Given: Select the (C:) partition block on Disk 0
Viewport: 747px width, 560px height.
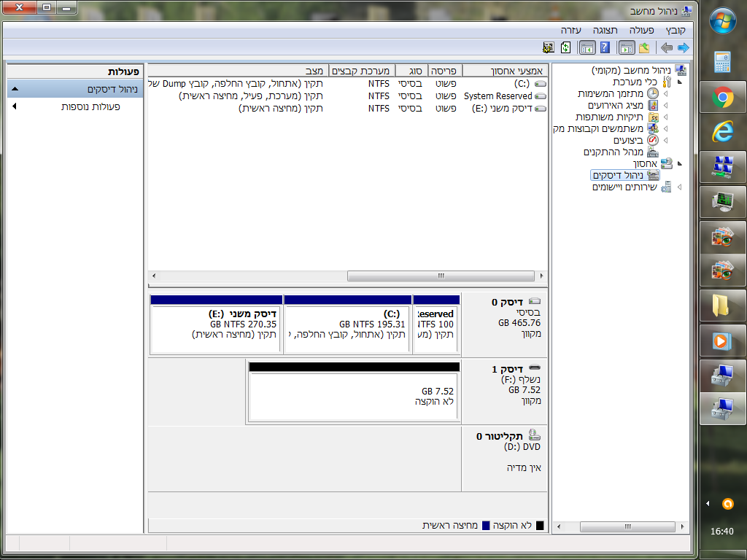Looking at the screenshot, I should point(348,324).
